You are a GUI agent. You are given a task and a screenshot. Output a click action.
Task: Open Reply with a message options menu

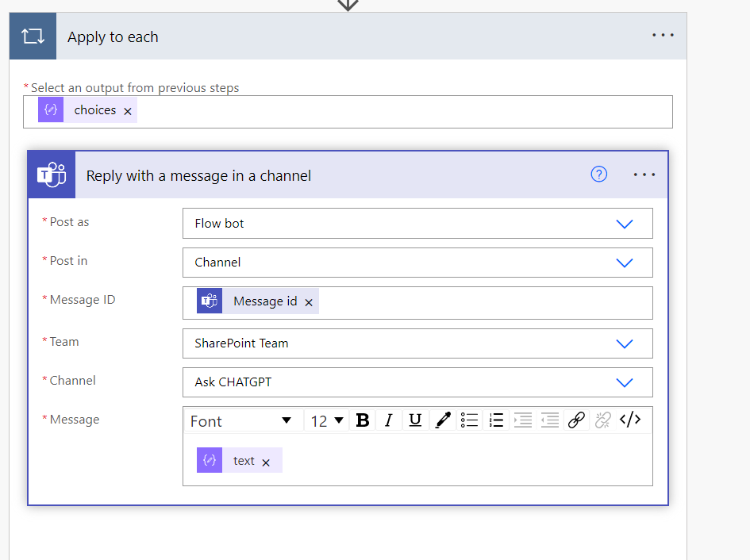644,175
